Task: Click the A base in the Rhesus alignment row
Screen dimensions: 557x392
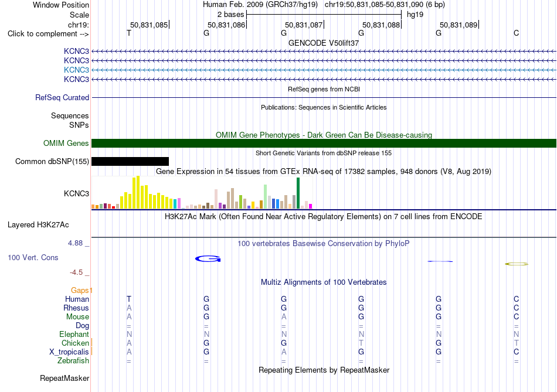Action: tap(129, 308)
